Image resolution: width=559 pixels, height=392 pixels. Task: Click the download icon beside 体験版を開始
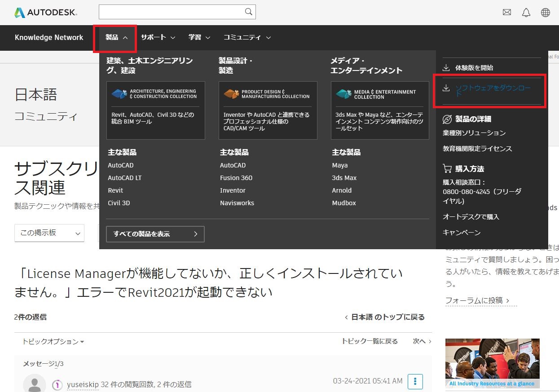pos(446,67)
